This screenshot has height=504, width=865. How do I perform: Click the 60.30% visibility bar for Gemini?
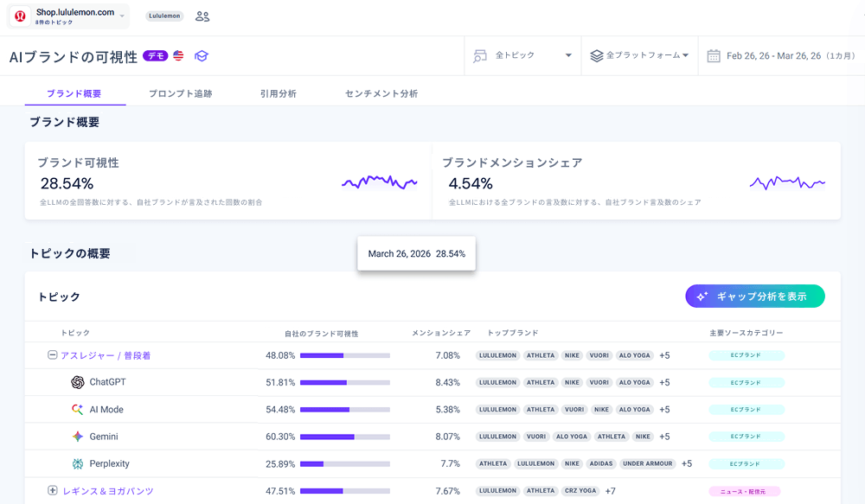tap(345, 437)
